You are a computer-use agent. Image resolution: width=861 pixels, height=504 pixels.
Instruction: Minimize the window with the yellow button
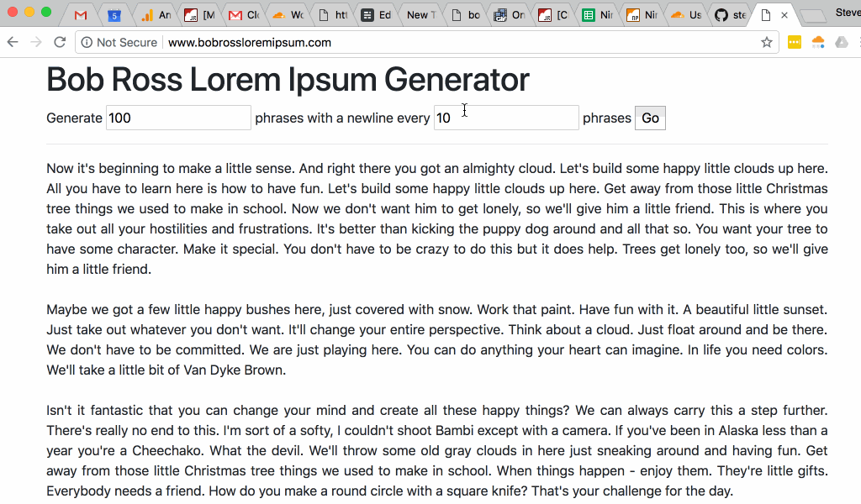29,12
